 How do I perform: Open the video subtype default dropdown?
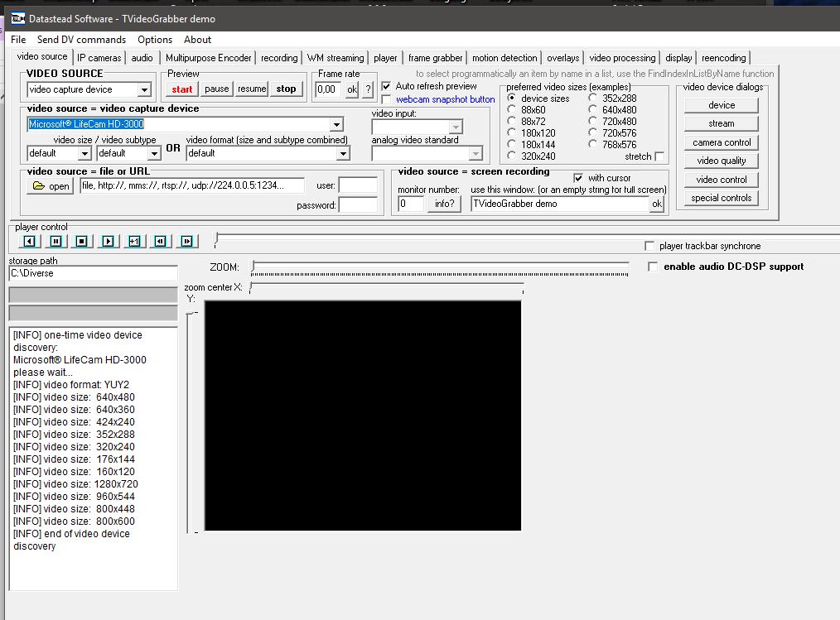(x=154, y=153)
